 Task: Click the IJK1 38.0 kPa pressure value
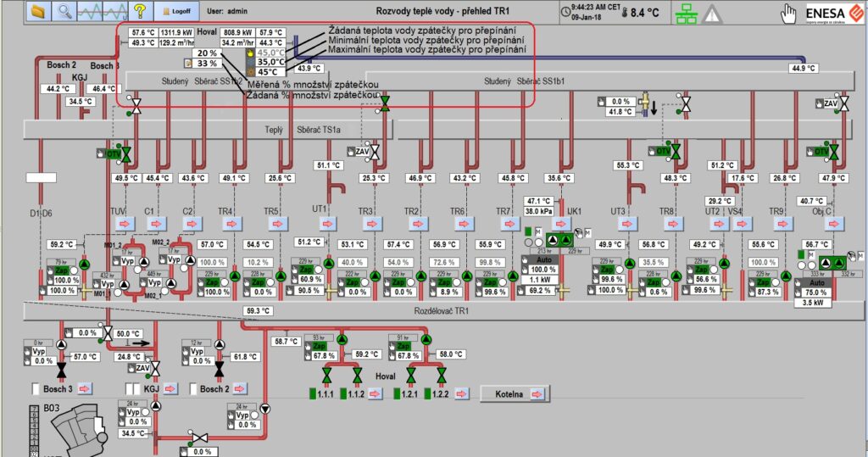pyautogui.click(x=539, y=211)
